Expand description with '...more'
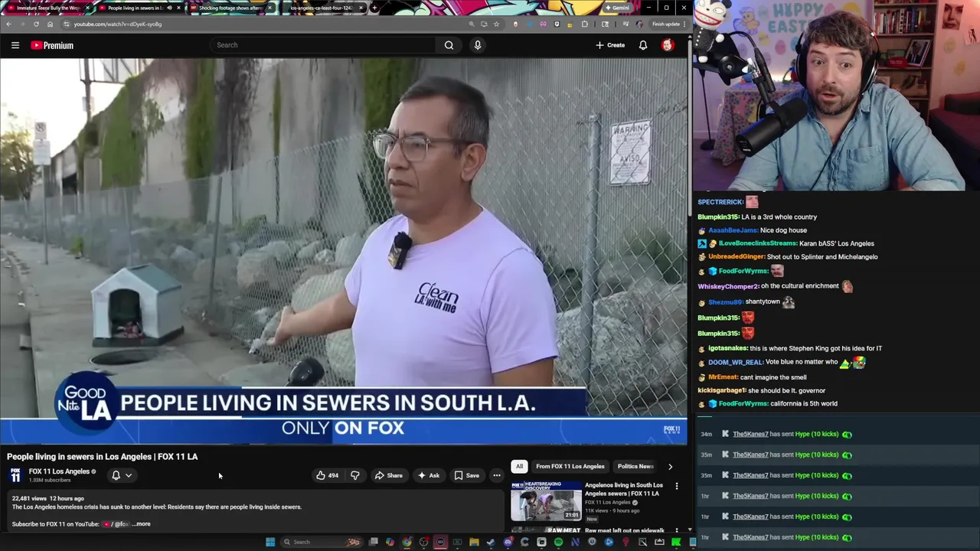Image resolution: width=980 pixels, height=551 pixels. tap(142, 524)
